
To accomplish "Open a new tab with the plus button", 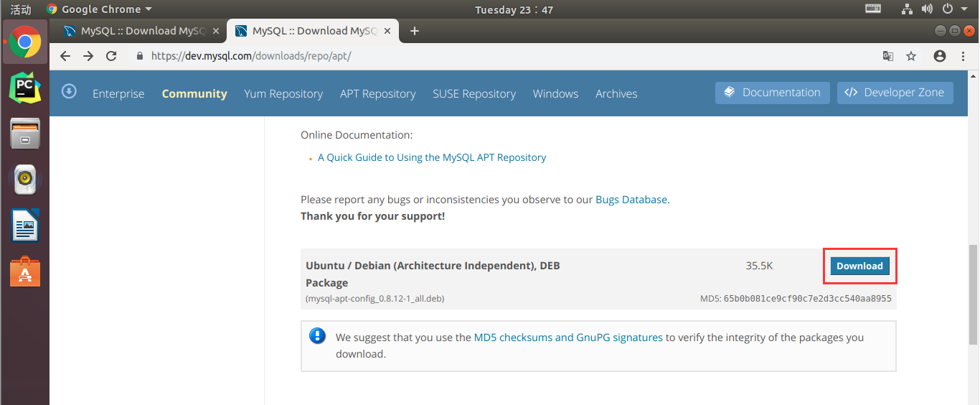I will [x=414, y=31].
